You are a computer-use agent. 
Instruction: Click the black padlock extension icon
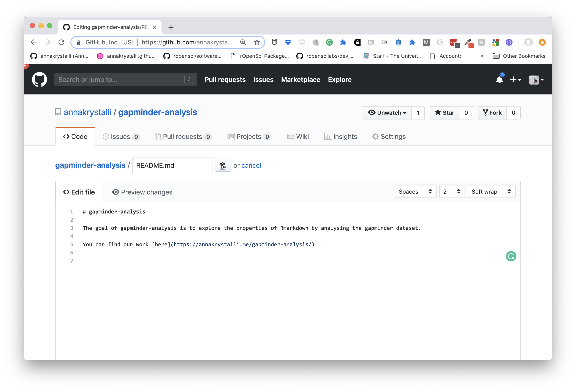click(x=357, y=42)
